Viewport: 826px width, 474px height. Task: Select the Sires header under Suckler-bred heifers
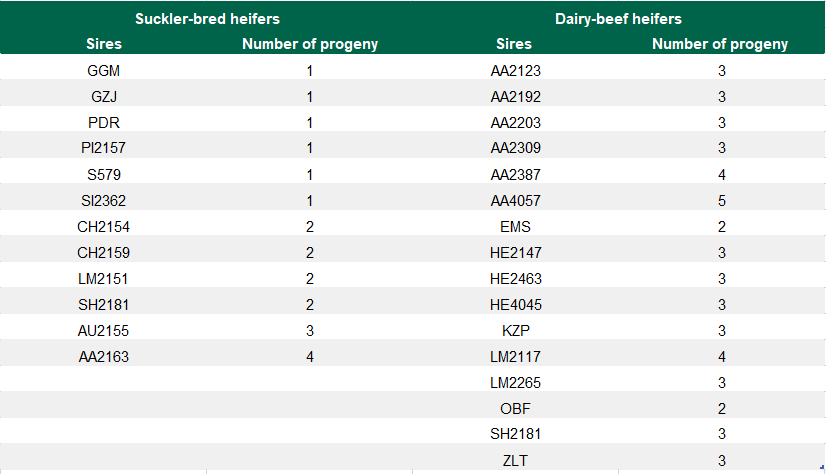point(104,44)
